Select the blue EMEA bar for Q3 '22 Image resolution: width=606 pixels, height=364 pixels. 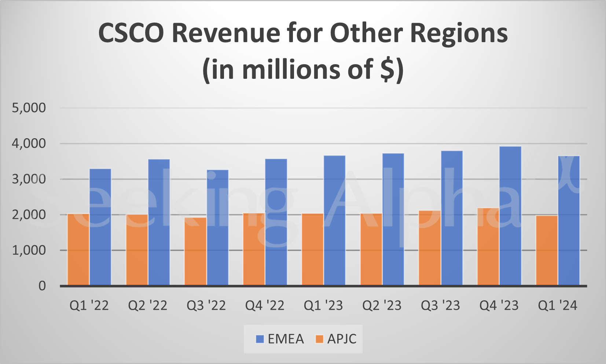coord(217,227)
